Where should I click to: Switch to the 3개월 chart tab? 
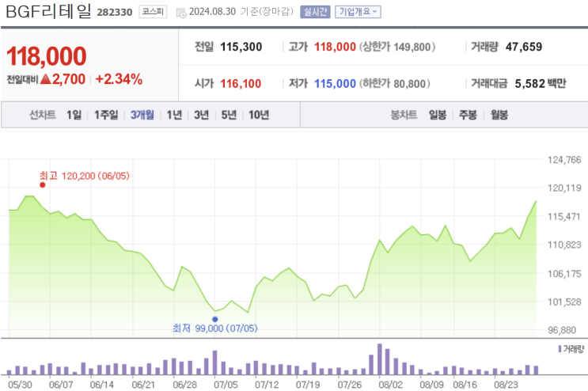(142, 115)
